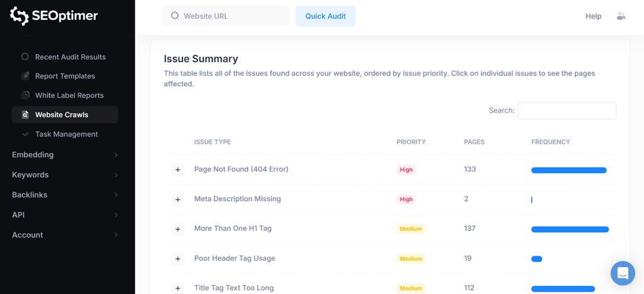
Task: Click the Website Crawls sidebar icon
Action: pyautogui.click(x=25, y=115)
